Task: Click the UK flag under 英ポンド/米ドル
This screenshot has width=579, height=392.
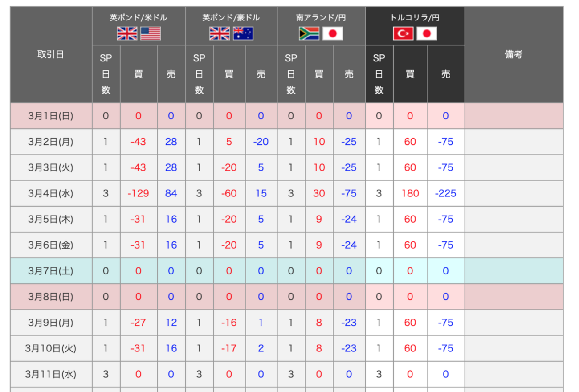Action: pos(127,34)
